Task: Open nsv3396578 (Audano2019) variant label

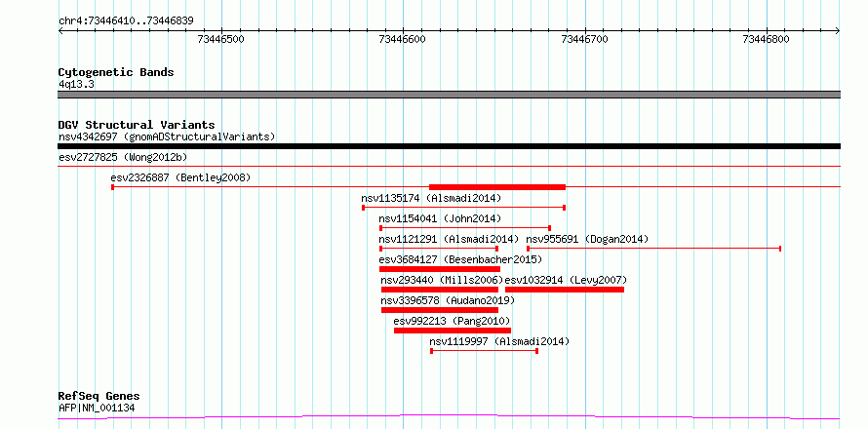Action: tap(448, 300)
